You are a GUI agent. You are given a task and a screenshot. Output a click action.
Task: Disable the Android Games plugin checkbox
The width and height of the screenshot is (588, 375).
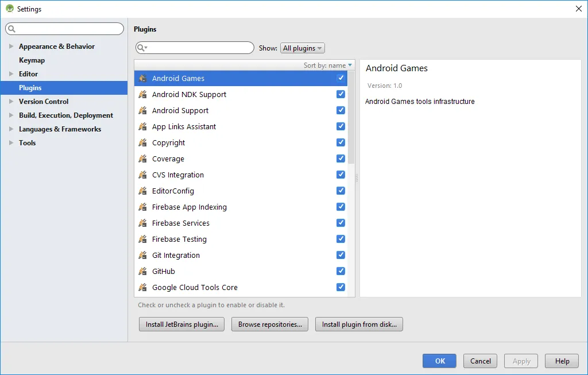tap(341, 78)
